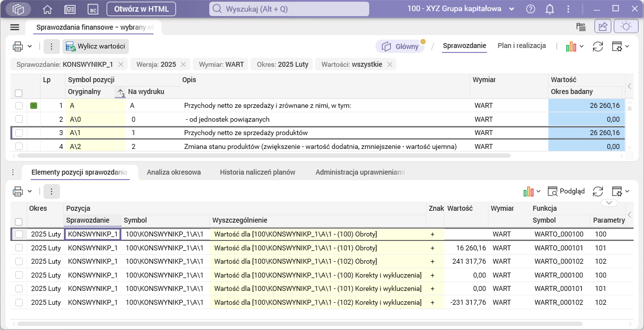
Task: Remove the Sprawozdanie KONSWYNIKP_1 filter
Action: point(120,64)
